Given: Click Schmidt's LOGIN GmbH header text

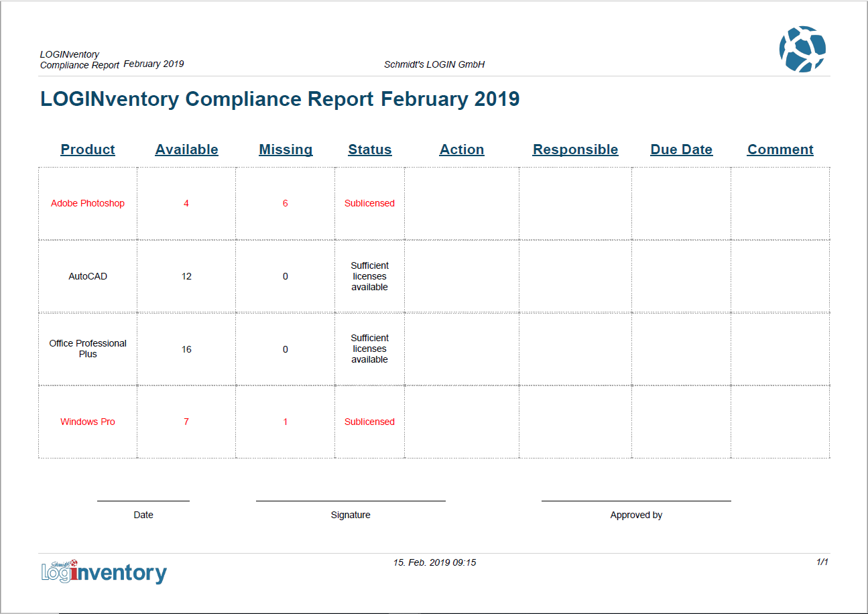Looking at the screenshot, I should tap(434, 64).
